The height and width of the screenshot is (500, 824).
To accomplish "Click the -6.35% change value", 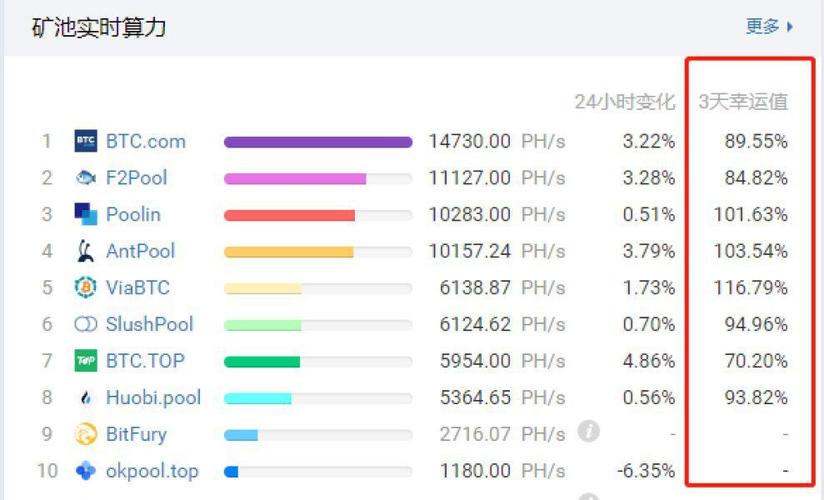I will click(x=646, y=471).
